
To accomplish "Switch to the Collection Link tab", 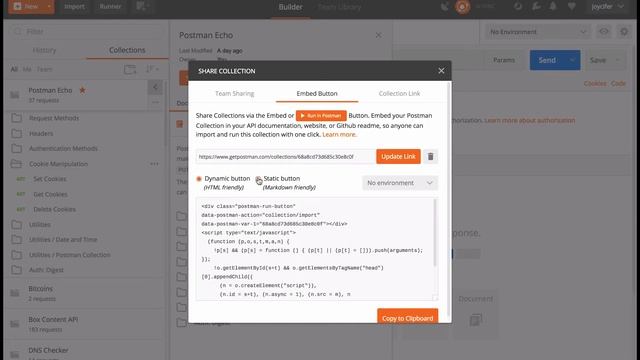I will 399,93.
